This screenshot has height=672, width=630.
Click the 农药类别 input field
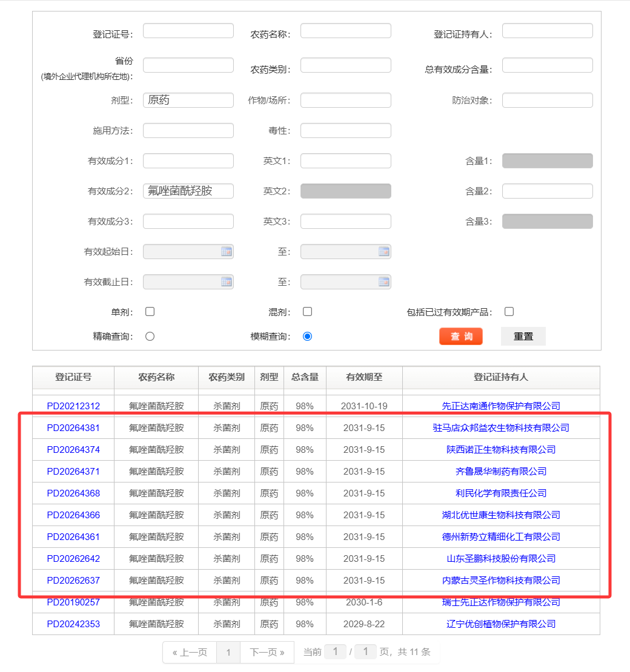pyautogui.click(x=346, y=65)
